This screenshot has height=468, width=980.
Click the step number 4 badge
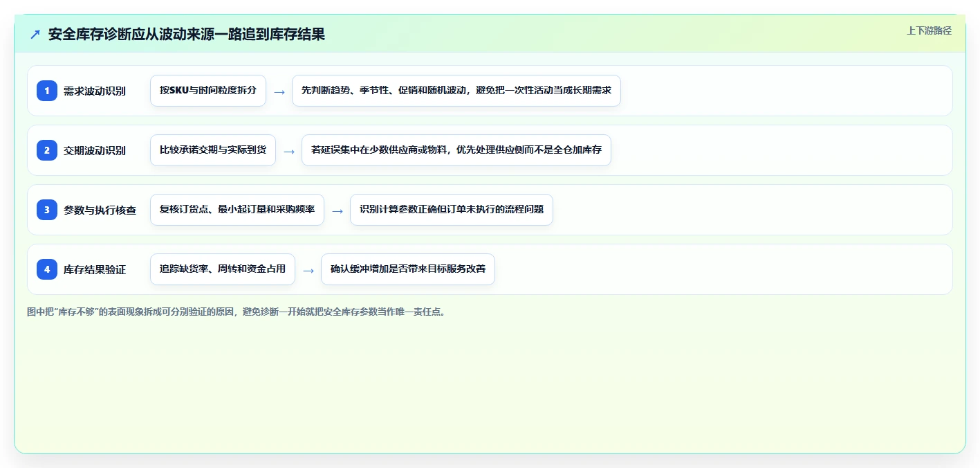(x=47, y=269)
